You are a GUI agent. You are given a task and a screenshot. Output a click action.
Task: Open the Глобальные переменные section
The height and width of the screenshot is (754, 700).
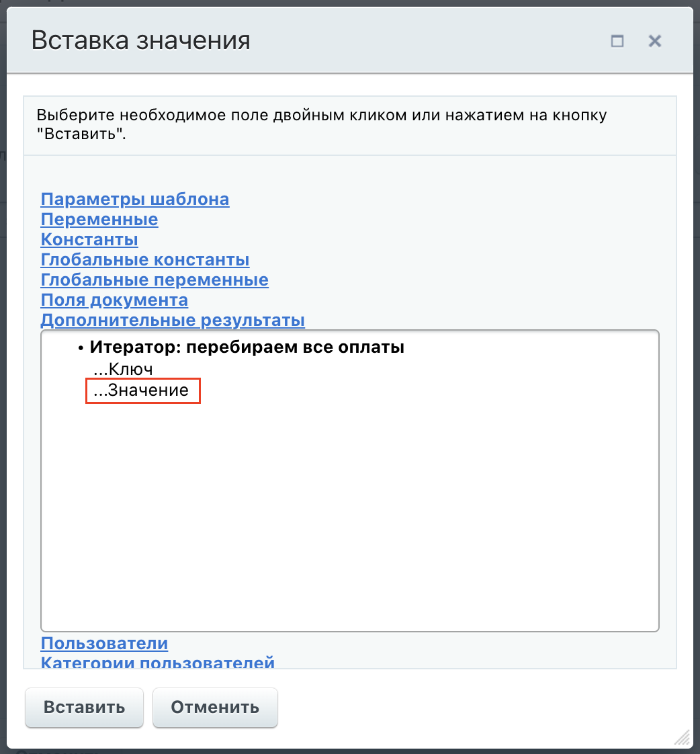[155, 280]
